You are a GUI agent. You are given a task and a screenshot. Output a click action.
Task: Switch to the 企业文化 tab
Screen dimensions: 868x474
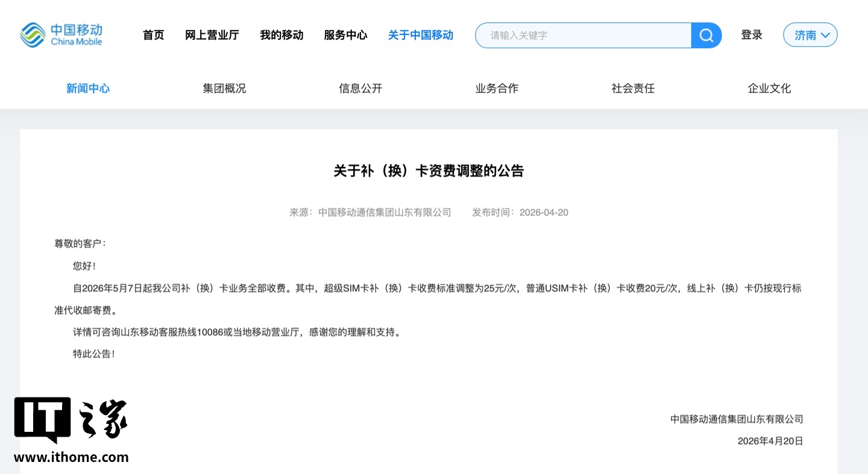(769, 89)
